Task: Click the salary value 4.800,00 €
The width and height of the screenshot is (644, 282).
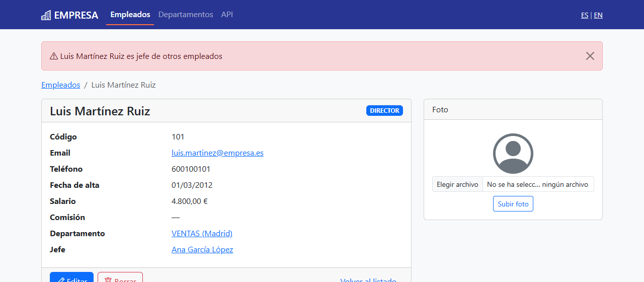Action: (190, 201)
